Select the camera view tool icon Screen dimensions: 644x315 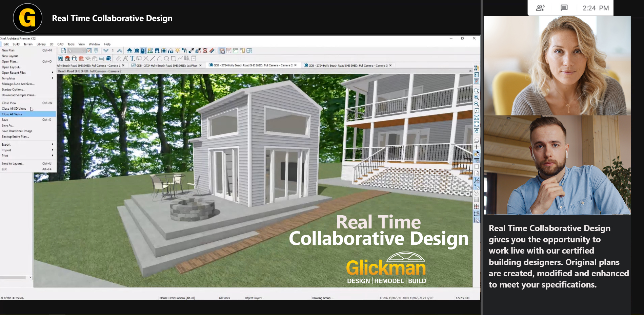(x=136, y=51)
